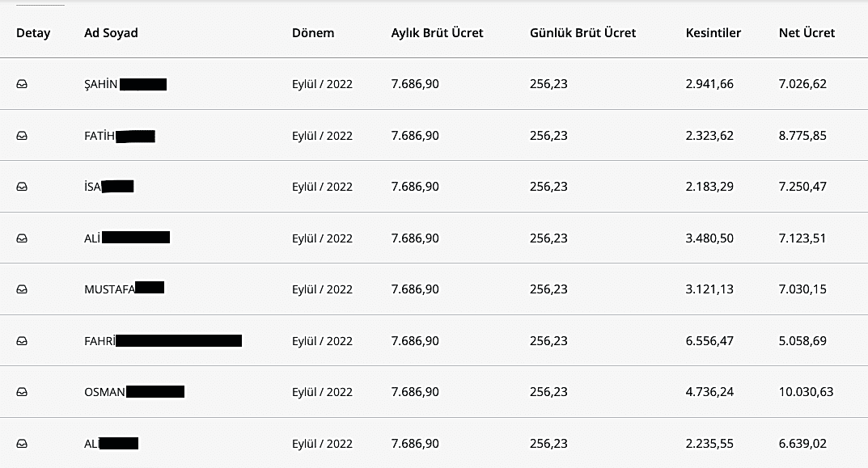Select FAHRİ's deductions value 6.556,47
The image size is (868, 468).
click(709, 341)
